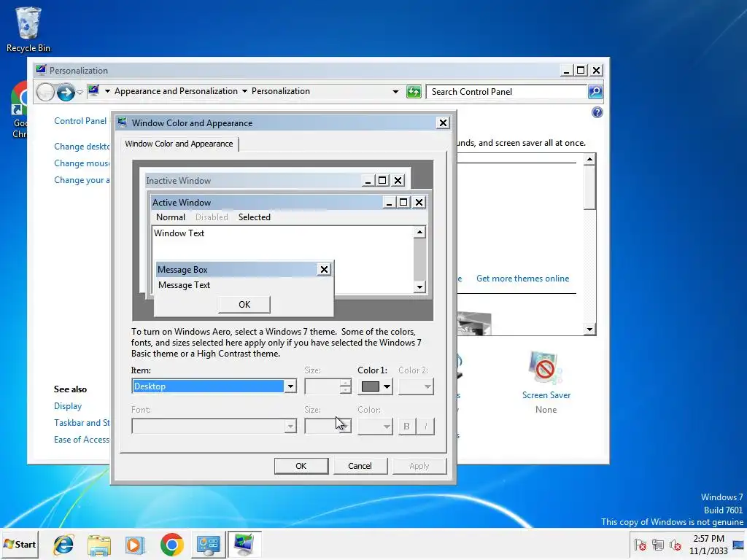Open Help via the blue question mark
Viewport: 747px width, 560px height.
597,112
